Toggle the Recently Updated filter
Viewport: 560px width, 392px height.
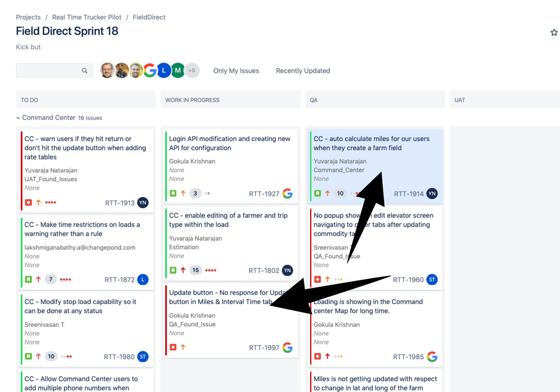(x=303, y=71)
